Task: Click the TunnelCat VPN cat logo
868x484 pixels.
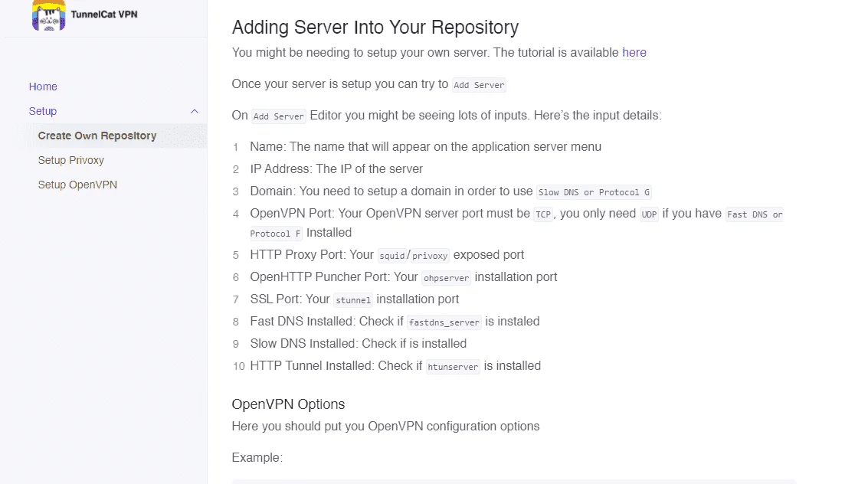Action: [x=49, y=15]
